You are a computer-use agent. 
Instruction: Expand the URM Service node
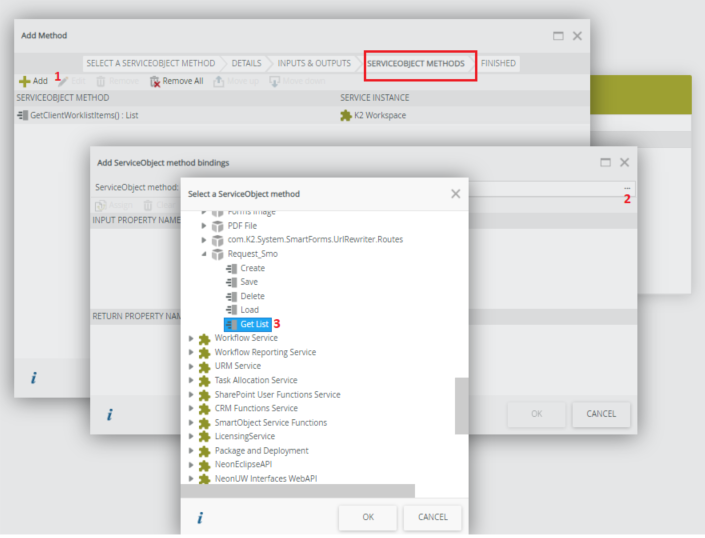pos(192,366)
